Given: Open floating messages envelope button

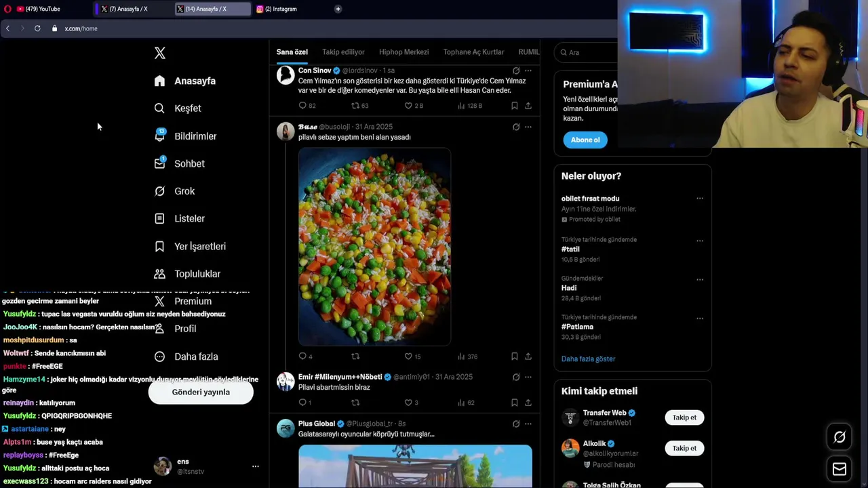Looking at the screenshot, I should click(x=840, y=469).
